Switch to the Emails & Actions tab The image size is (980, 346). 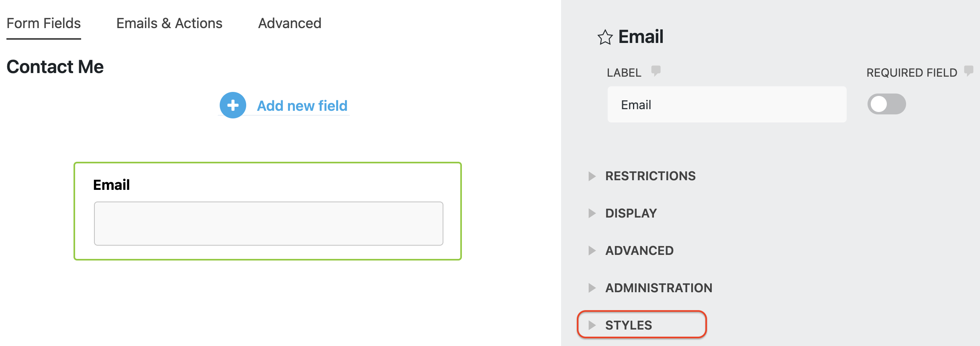[x=169, y=23]
